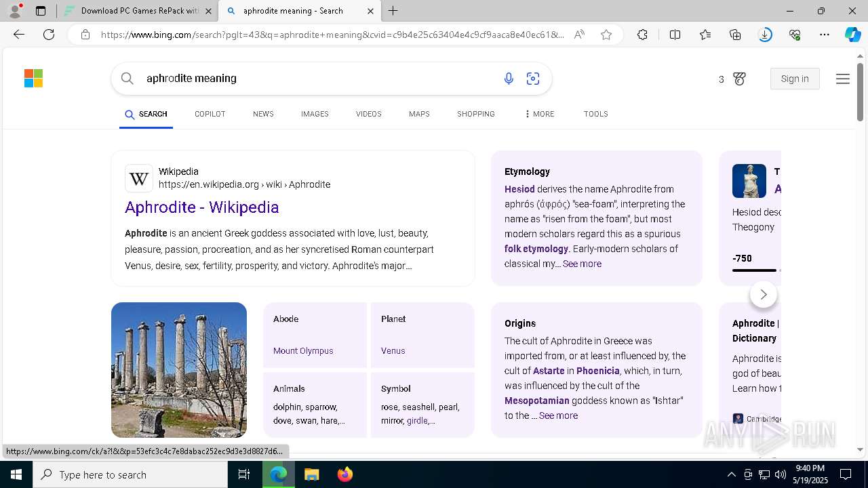
Task: Open temple columns thumbnail image
Action: point(179,370)
